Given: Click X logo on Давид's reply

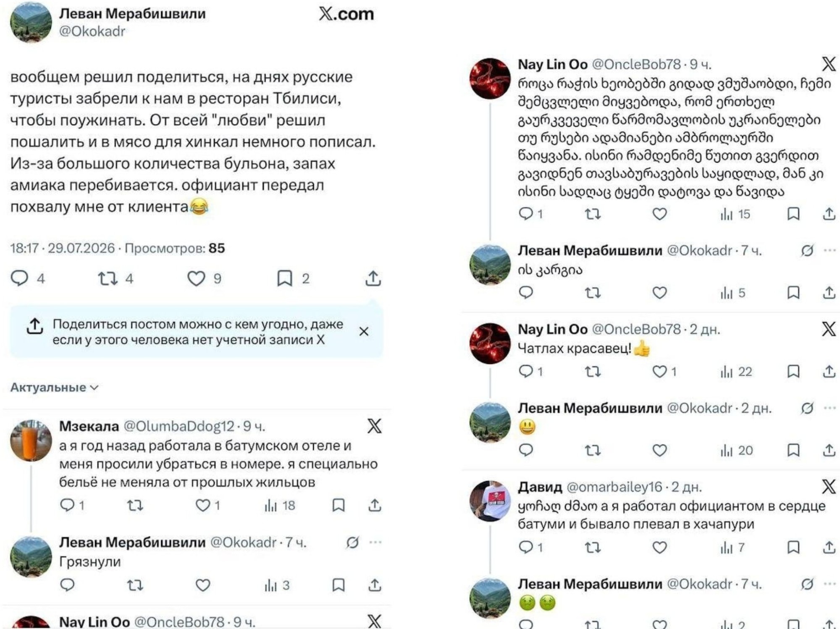Looking at the screenshot, I should tap(829, 487).
